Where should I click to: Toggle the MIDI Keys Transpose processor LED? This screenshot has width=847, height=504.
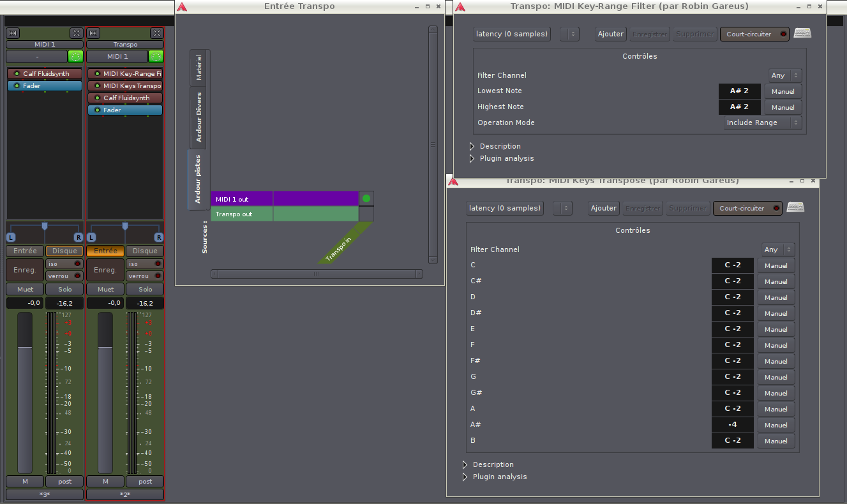[x=97, y=85]
